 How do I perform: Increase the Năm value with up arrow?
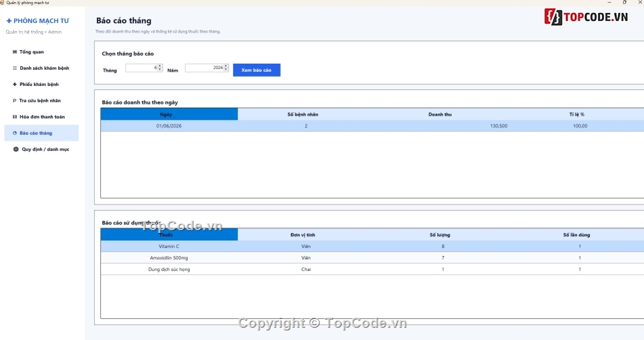226,66
